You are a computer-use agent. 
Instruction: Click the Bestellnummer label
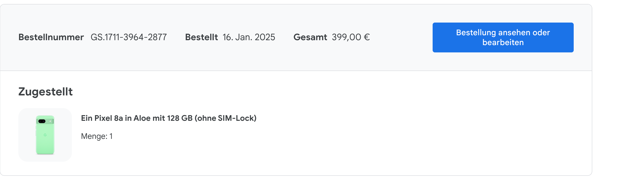51,37
